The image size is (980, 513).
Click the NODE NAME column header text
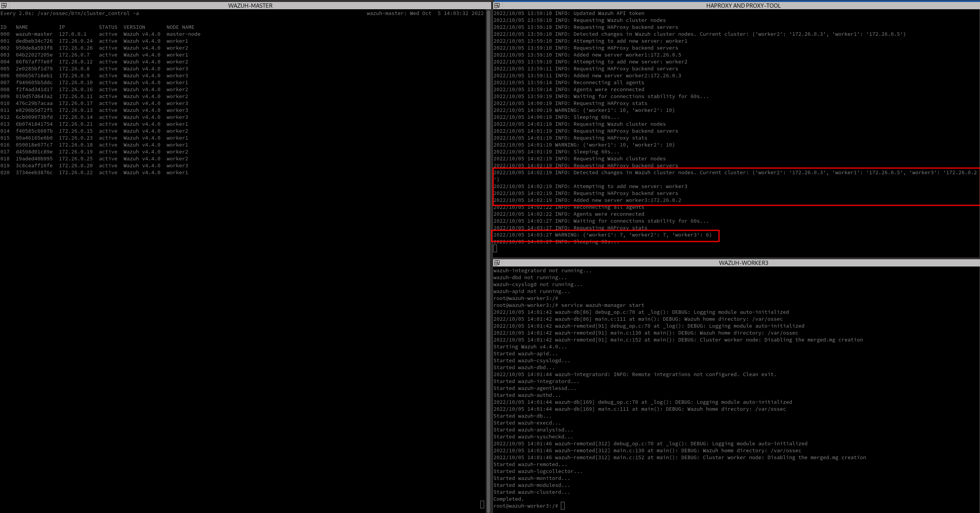click(x=180, y=27)
